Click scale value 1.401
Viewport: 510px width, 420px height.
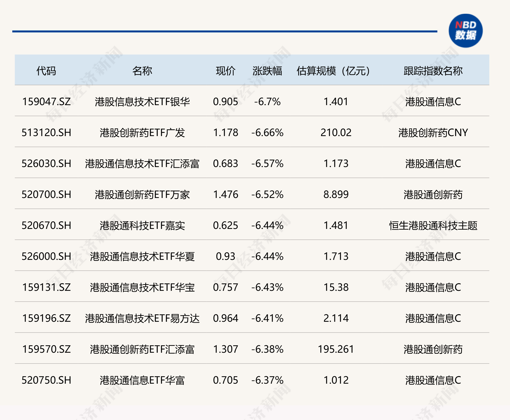click(336, 102)
